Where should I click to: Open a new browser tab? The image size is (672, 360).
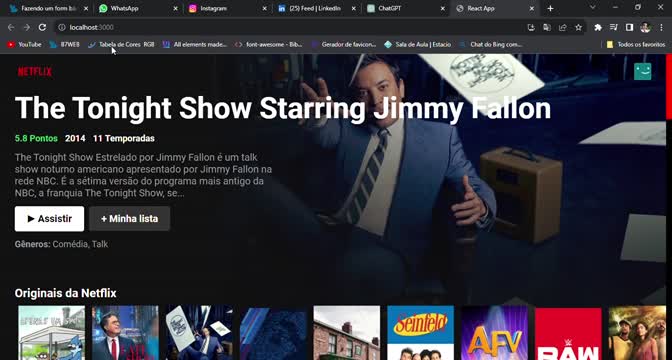pyautogui.click(x=550, y=8)
